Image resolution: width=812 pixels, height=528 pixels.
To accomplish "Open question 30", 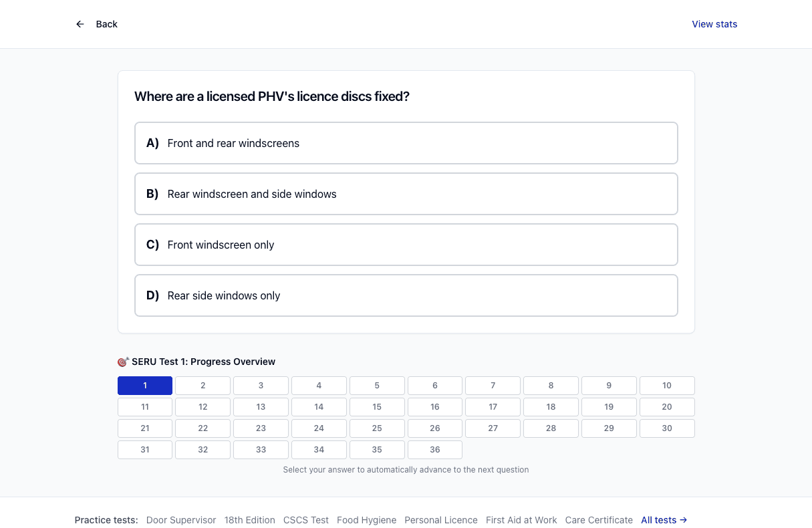I will 667,428.
